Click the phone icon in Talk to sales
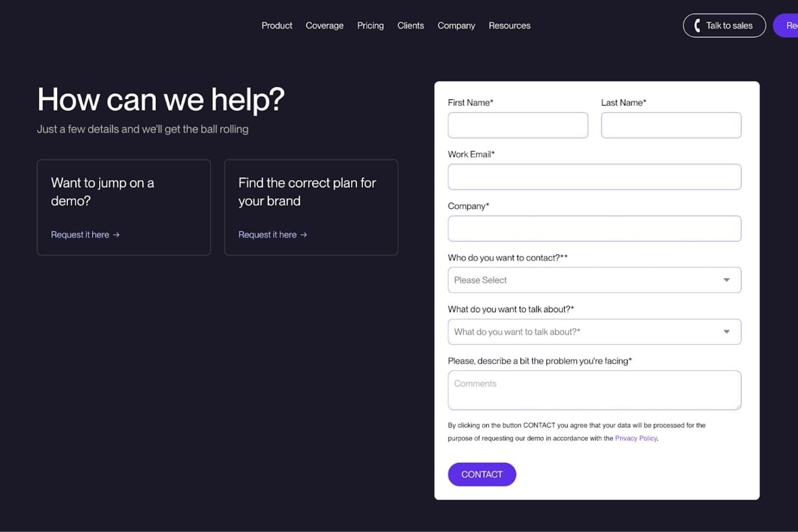Viewport: 798px width, 532px height. (697, 25)
